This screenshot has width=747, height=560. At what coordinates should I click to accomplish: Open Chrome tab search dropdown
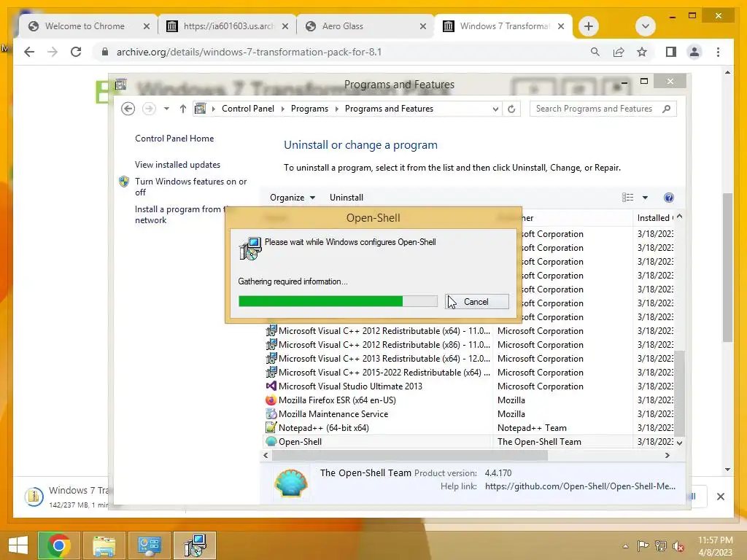click(646, 26)
